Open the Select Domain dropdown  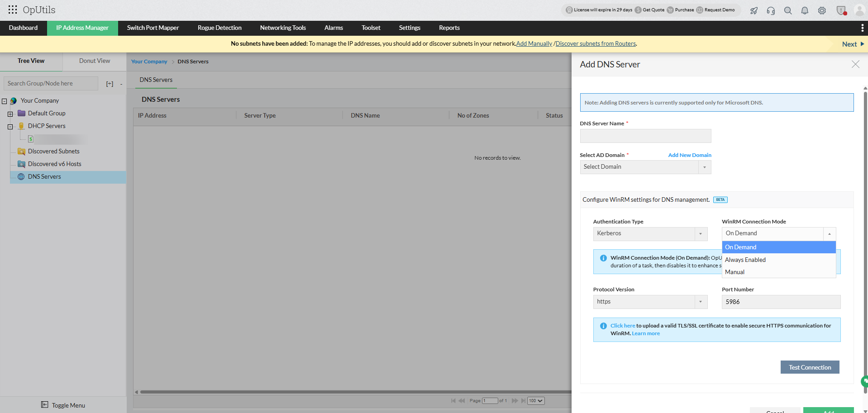(x=645, y=167)
